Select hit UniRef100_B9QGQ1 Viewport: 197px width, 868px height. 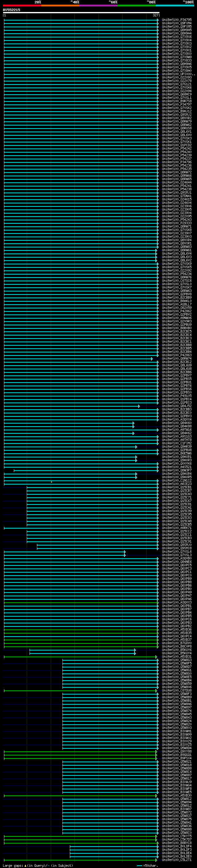pyautogui.click(x=176, y=755)
